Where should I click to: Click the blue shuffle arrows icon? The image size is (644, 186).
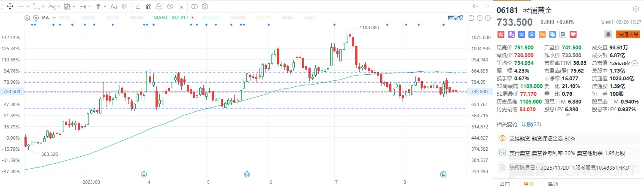point(522,34)
